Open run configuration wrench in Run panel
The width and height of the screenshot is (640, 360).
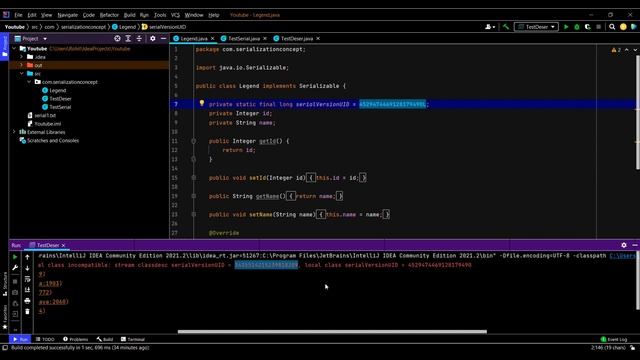(15, 268)
